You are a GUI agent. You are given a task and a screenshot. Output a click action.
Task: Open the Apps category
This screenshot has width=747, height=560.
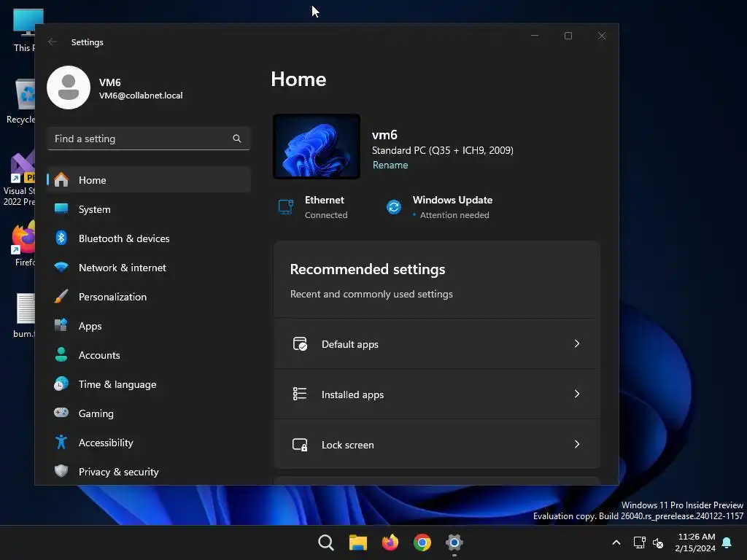tap(149, 326)
